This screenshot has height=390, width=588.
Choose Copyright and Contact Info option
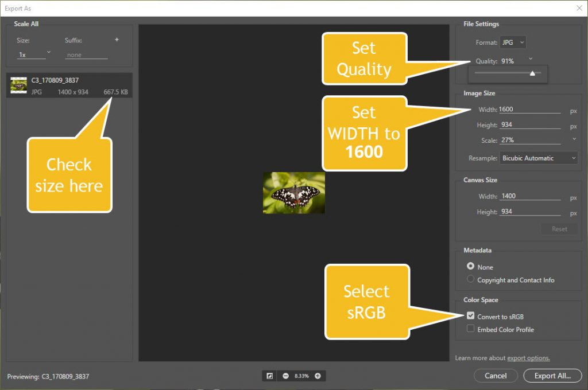[471, 279]
